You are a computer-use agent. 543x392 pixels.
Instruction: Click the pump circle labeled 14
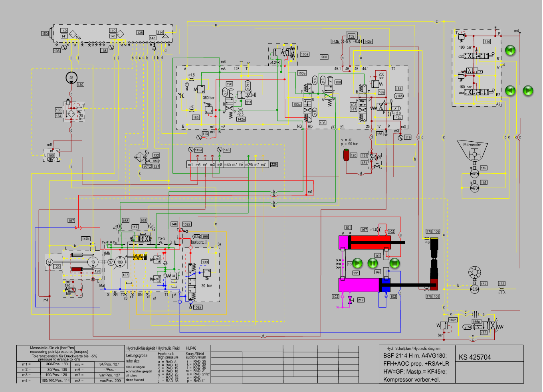pos(50,262)
